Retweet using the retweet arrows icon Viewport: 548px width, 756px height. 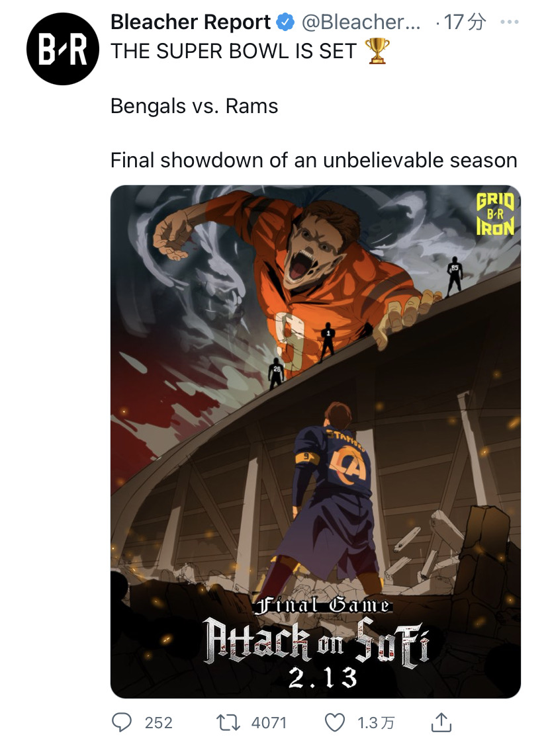(x=228, y=723)
